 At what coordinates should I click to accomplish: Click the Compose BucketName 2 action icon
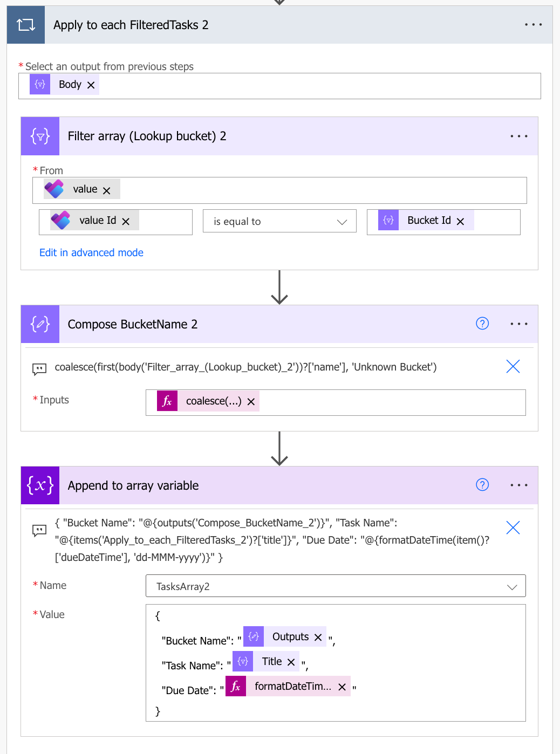[40, 324]
